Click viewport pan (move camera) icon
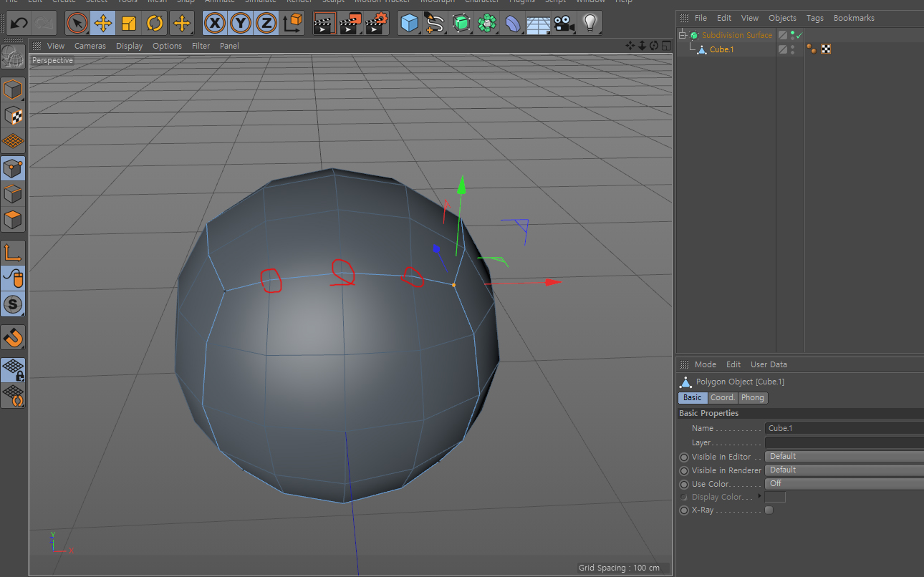This screenshot has height=577, width=924. click(630, 45)
